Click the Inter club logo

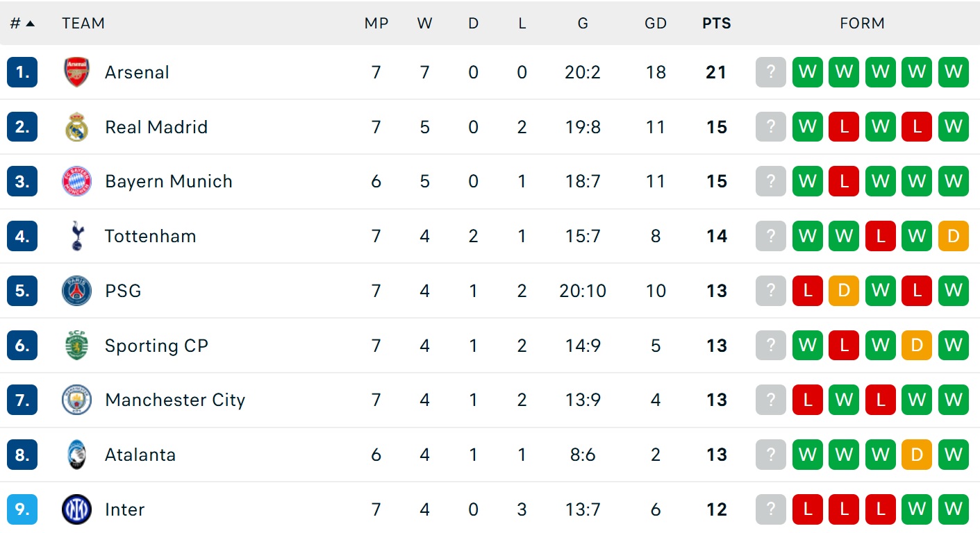click(x=76, y=509)
